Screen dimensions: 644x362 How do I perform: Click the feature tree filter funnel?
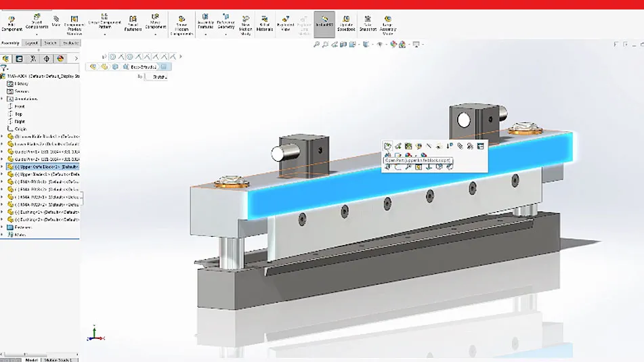(x=4, y=68)
